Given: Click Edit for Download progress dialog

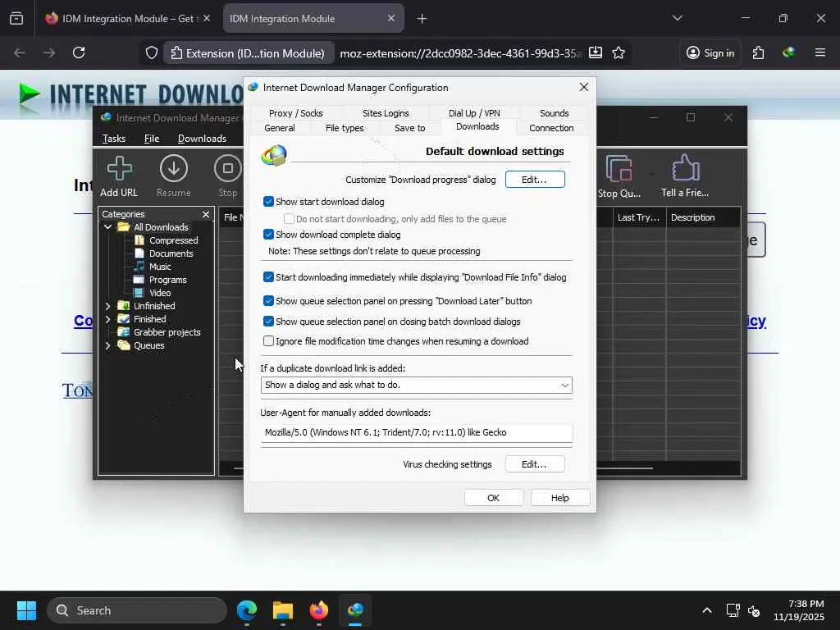Looking at the screenshot, I should pos(535,180).
